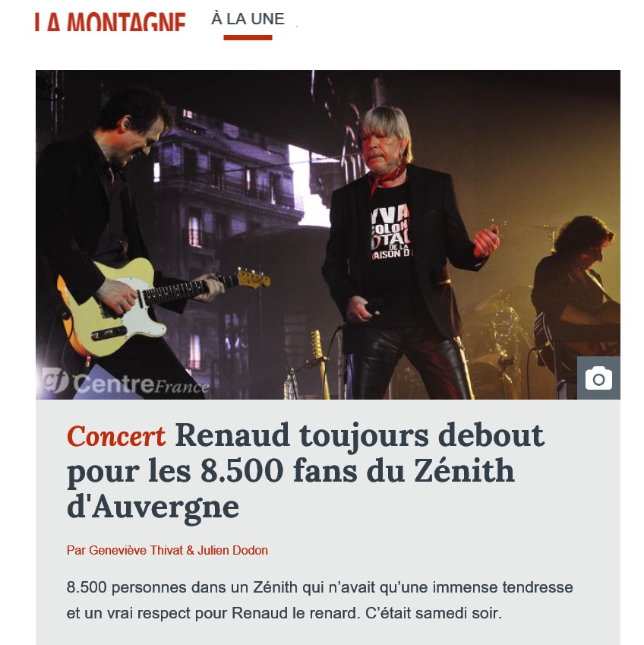Click the CentreFrance watermark text
644x645 pixels.
click(141, 384)
